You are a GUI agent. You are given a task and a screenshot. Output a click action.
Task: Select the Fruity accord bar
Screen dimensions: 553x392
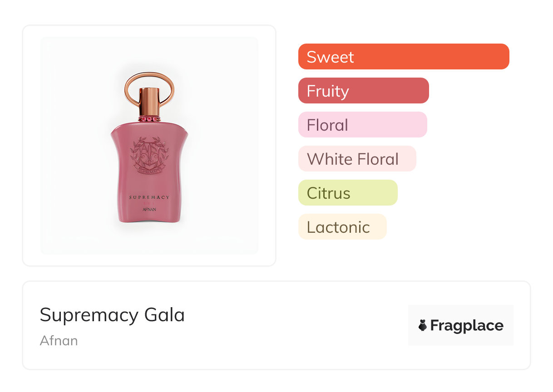pos(363,91)
